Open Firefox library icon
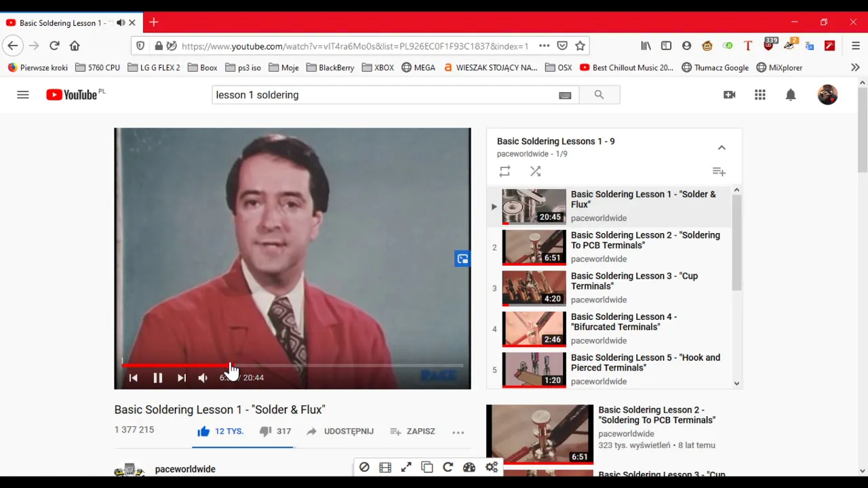This screenshot has width=868, height=488. (646, 46)
